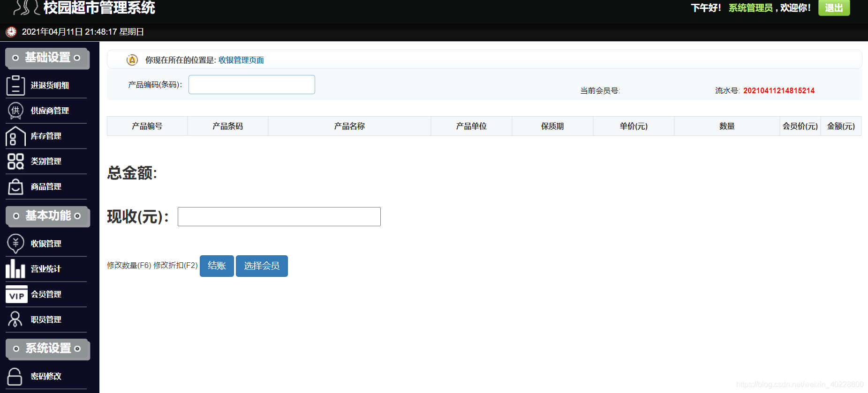Image resolution: width=868 pixels, height=393 pixels.
Task: Click the bar chart icon beside 营业统计
Action: pyautogui.click(x=15, y=269)
